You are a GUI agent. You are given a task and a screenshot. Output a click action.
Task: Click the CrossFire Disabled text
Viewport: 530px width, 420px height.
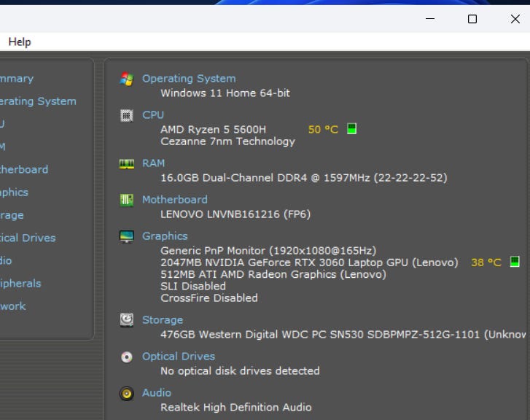pos(209,298)
